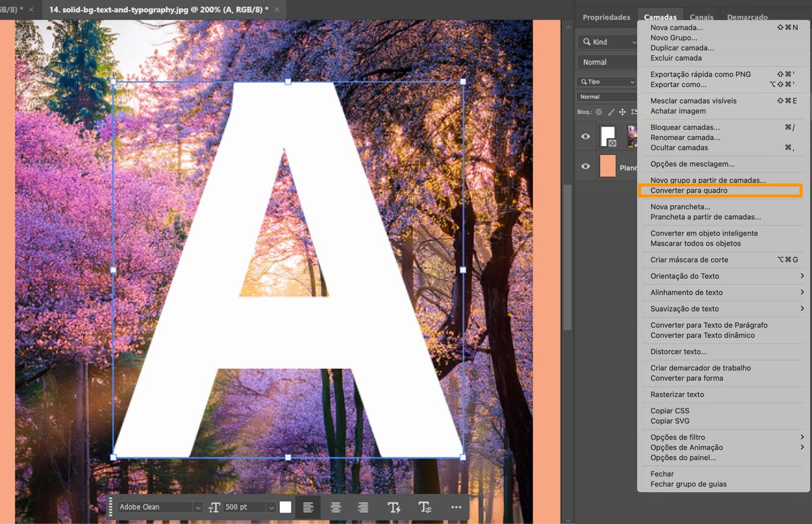Screen dimensions: 812x524
Task: Hide the Plano de fundo layer
Action: (x=585, y=166)
